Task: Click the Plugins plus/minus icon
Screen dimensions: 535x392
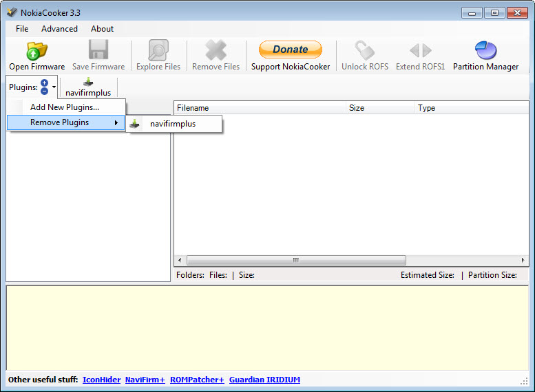Action: click(x=44, y=87)
